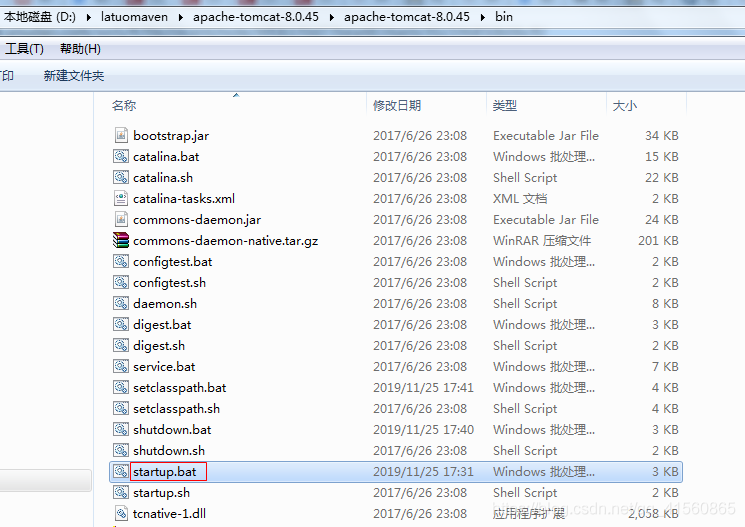Screen dimensions: 745x527
Task: Select the commons-daemon.jar file name
Action: pyautogui.click(x=197, y=220)
